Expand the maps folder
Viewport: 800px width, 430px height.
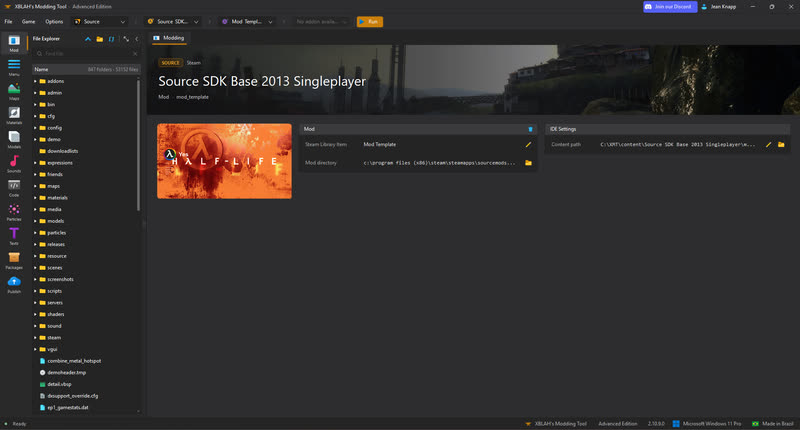(35, 186)
